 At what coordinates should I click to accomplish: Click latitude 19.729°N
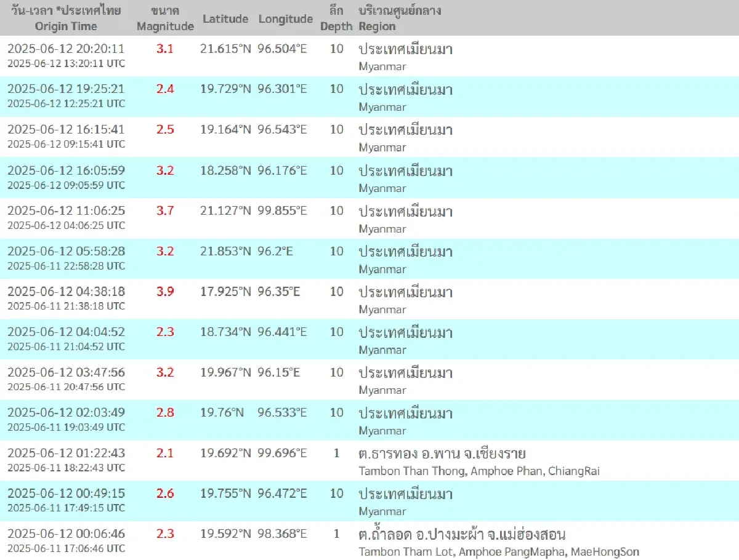(225, 89)
